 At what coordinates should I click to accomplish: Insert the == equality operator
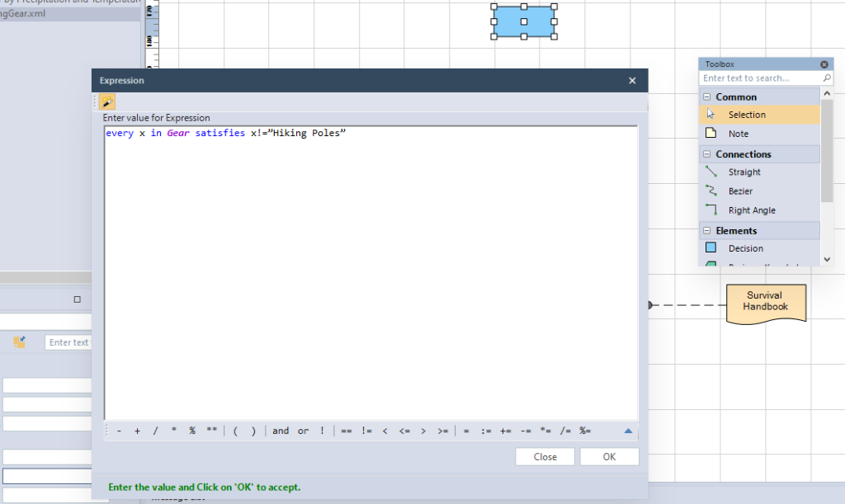tap(347, 431)
